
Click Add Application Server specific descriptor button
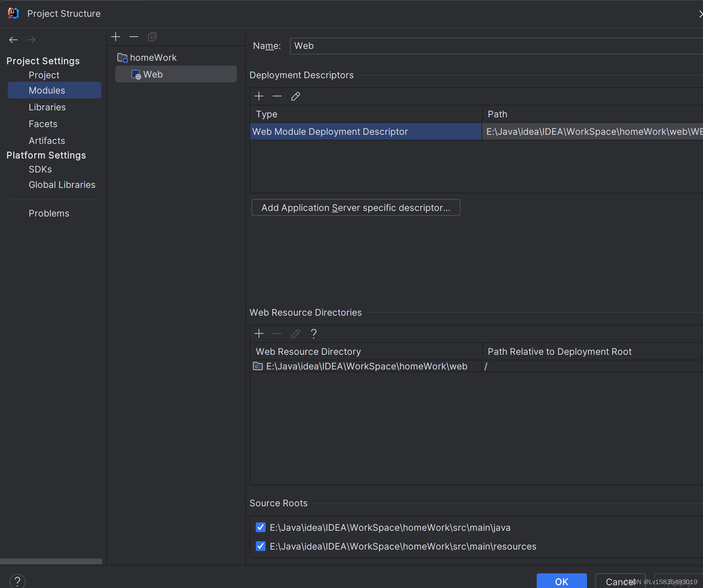click(356, 208)
